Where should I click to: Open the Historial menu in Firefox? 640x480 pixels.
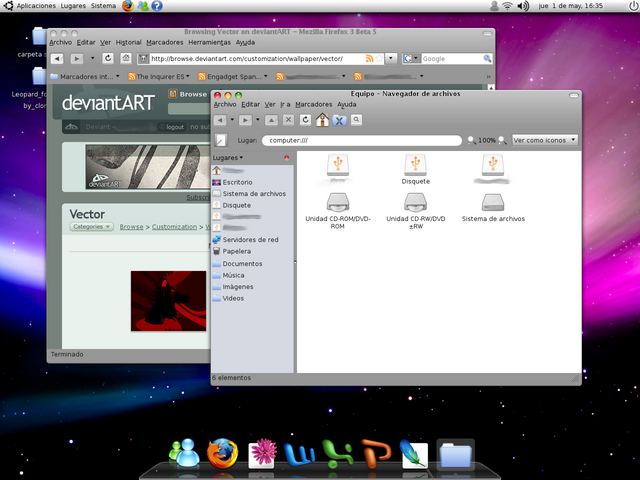click(x=128, y=43)
